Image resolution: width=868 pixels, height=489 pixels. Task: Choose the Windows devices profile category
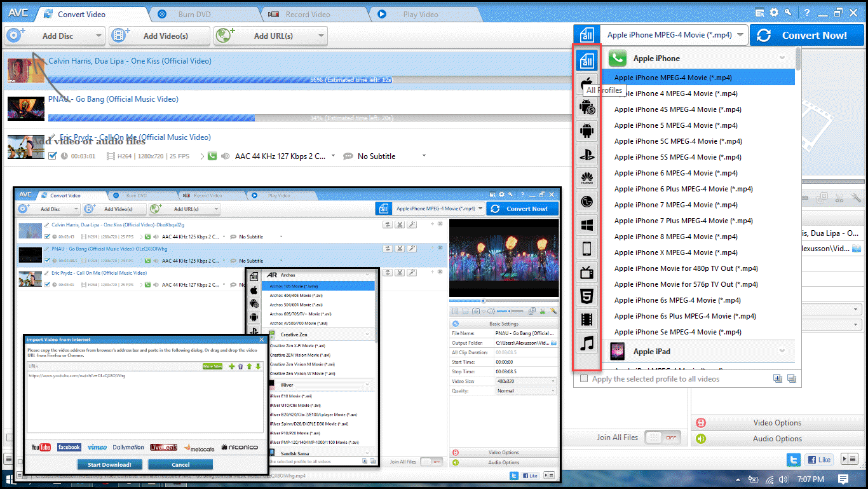(x=587, y=225)
